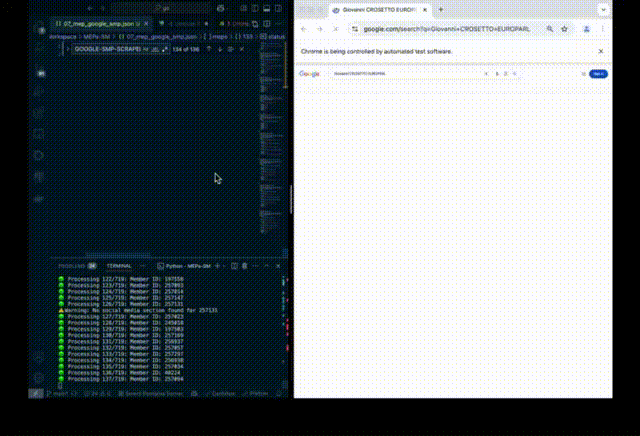Bookmark this page with star icon

564,29
